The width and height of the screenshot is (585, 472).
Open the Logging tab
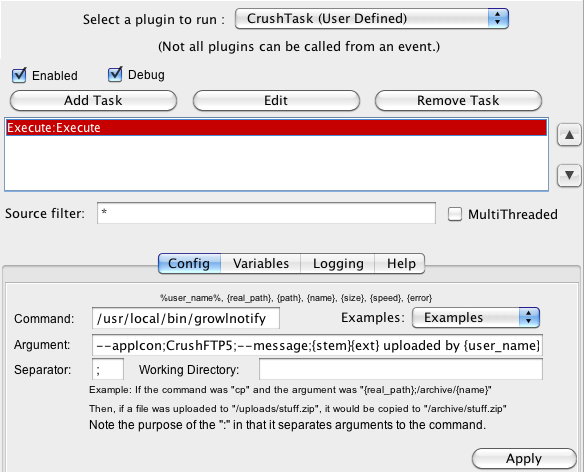[x=338, y=263]
